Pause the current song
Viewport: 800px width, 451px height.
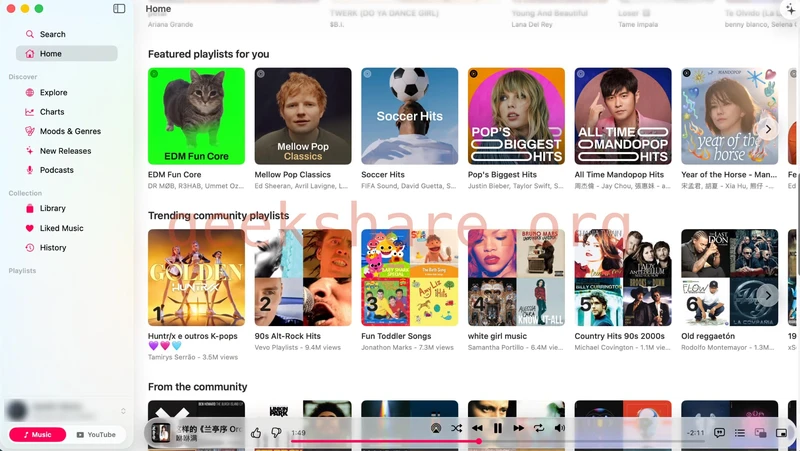[498, 429]
